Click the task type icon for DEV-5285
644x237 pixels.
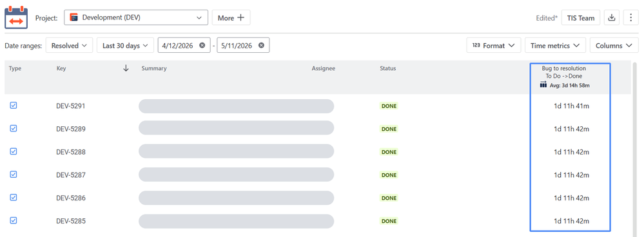(13, 220)
